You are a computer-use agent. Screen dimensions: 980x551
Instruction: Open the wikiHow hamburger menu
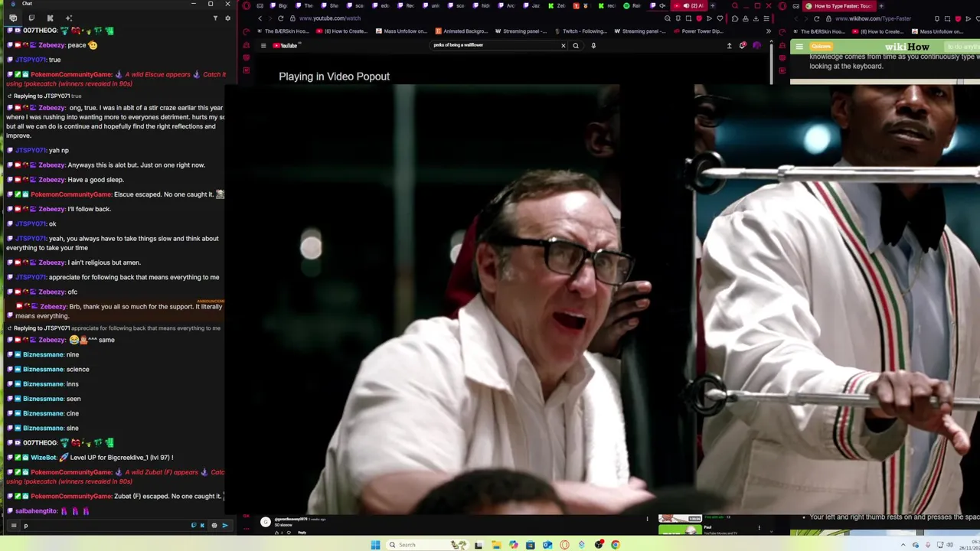(799, 47)
